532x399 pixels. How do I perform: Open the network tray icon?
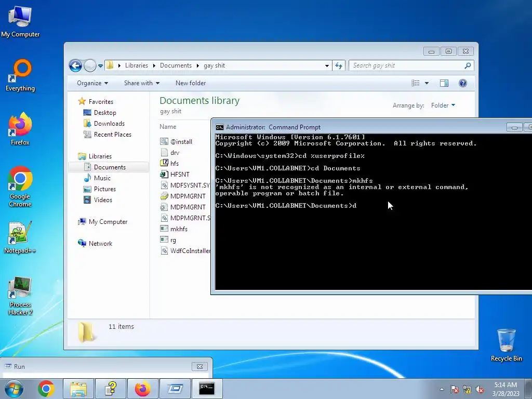tap(467, 389)
